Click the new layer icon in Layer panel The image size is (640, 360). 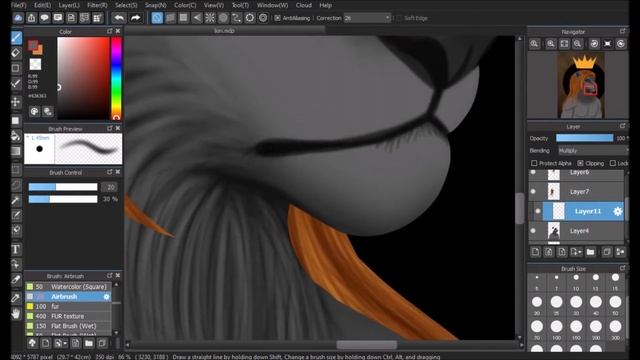(536, 252)
